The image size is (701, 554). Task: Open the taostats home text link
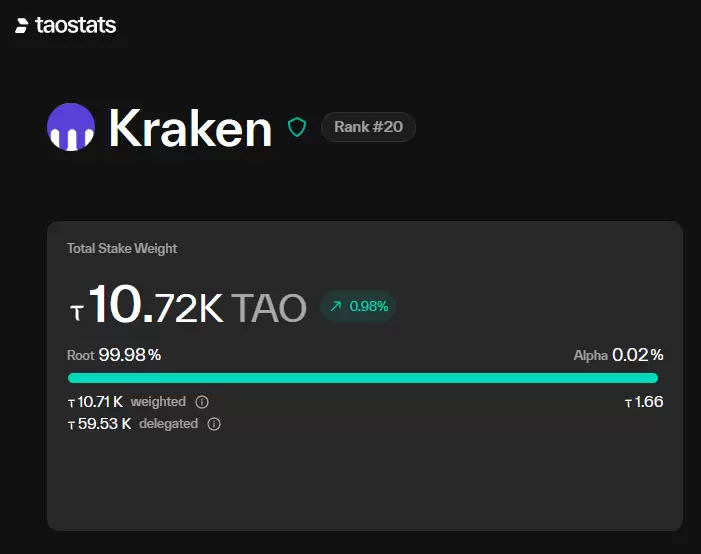tap(76, 25)
